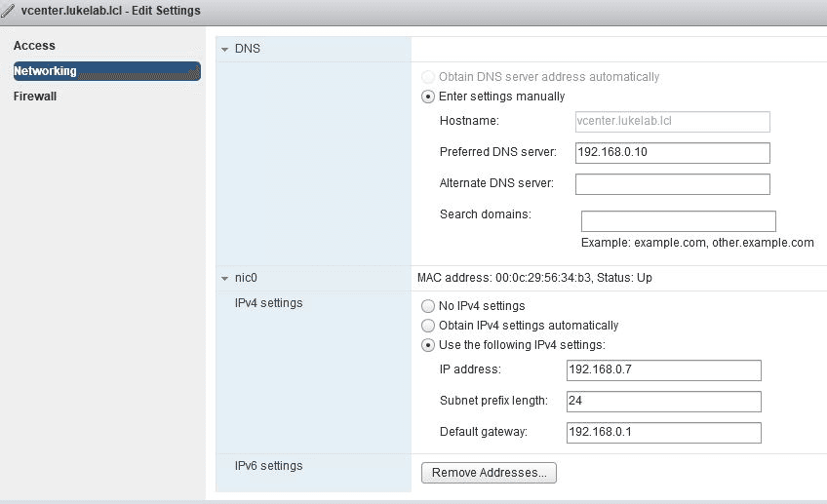Click the pencil edit icon in title bar

(x=10, y=11)
